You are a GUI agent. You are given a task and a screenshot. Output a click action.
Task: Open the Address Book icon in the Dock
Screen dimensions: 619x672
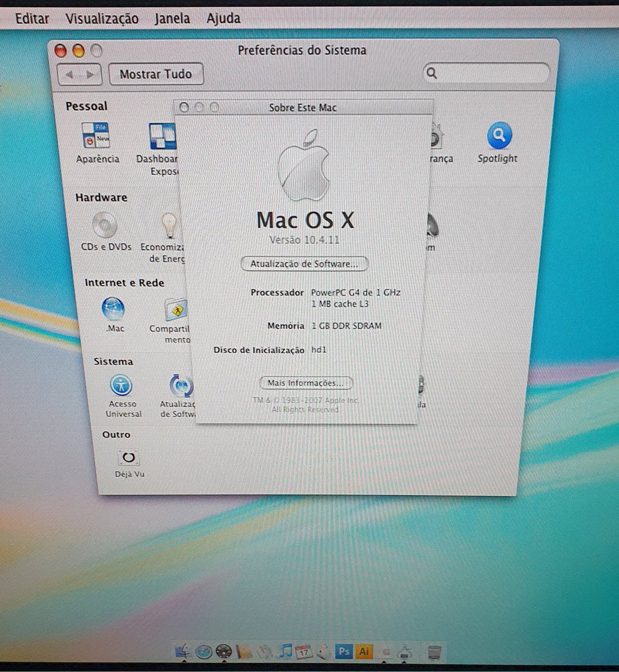[x=244, y=652]
